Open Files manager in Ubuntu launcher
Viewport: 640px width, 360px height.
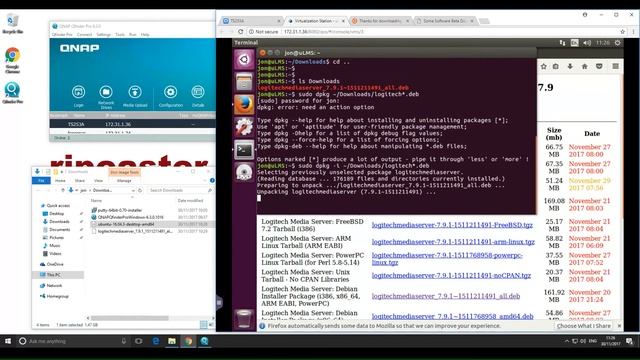tap(244, 82)
